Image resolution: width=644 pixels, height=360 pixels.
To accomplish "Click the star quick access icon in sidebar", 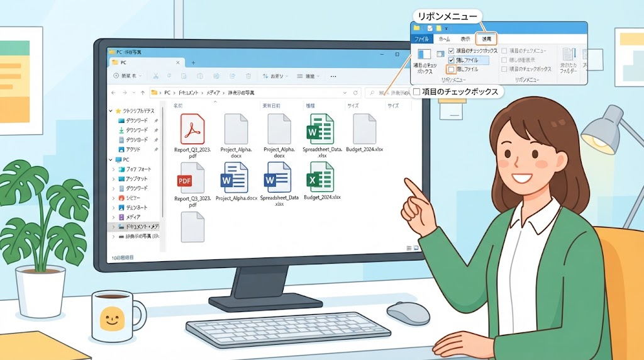I will [118, 111].
